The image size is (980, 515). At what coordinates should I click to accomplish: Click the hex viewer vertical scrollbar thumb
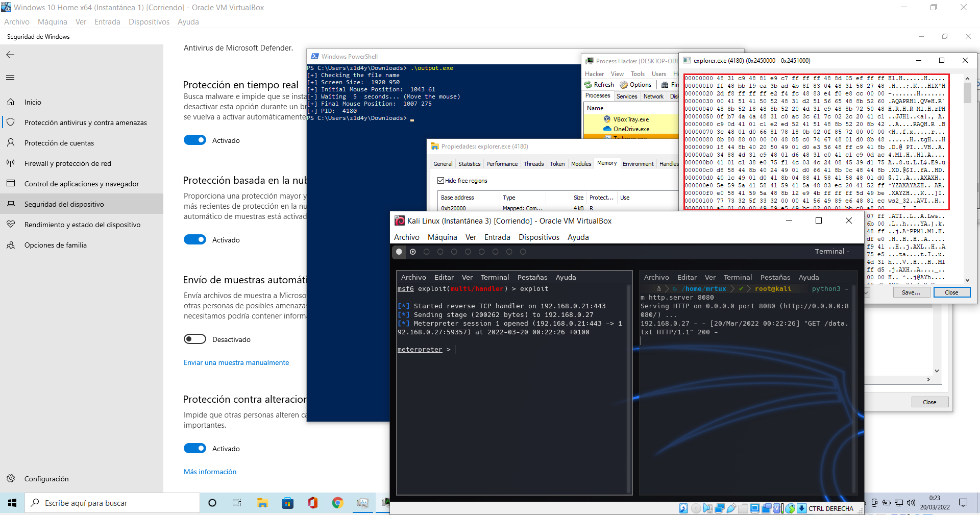[x=967, y=93]
